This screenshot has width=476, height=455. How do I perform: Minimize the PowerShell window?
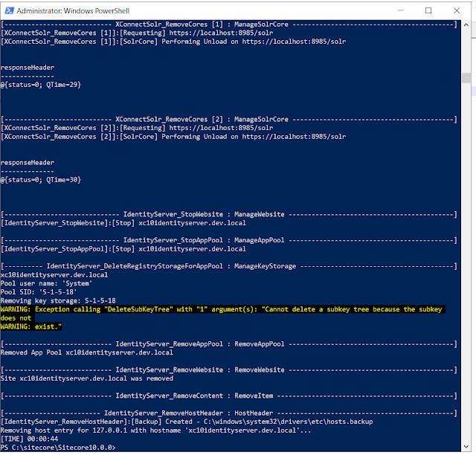[x=401, y=10]
